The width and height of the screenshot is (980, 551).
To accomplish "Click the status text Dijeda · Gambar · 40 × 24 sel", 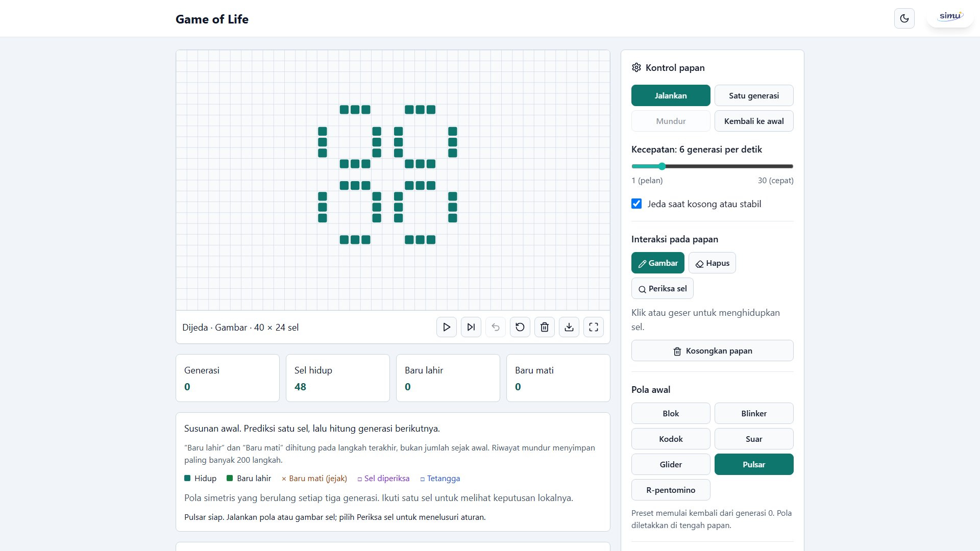I will click(x=240, y=328).
